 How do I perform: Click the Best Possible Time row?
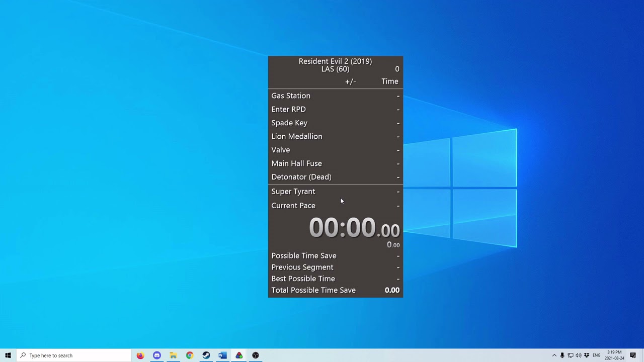tap(336, 279)
